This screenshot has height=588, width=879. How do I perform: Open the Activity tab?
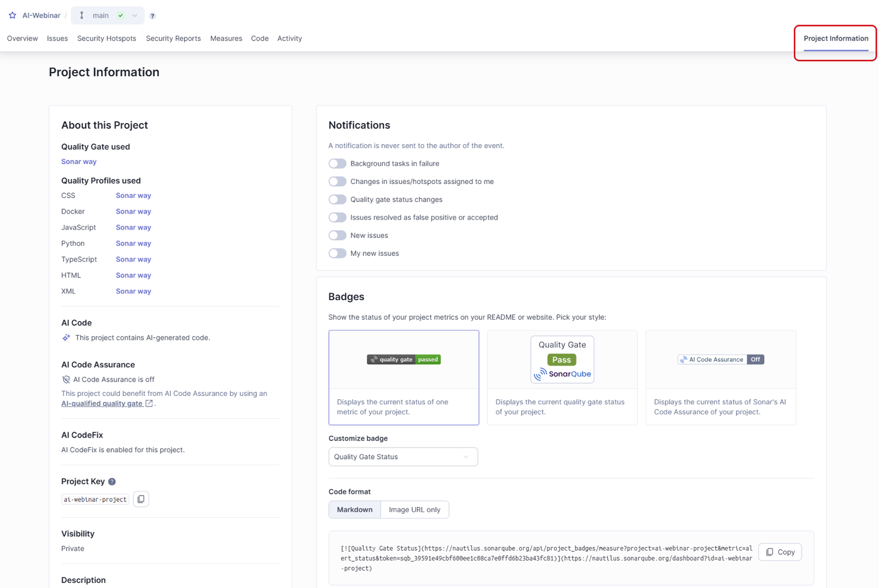click(x=289, y=38)
